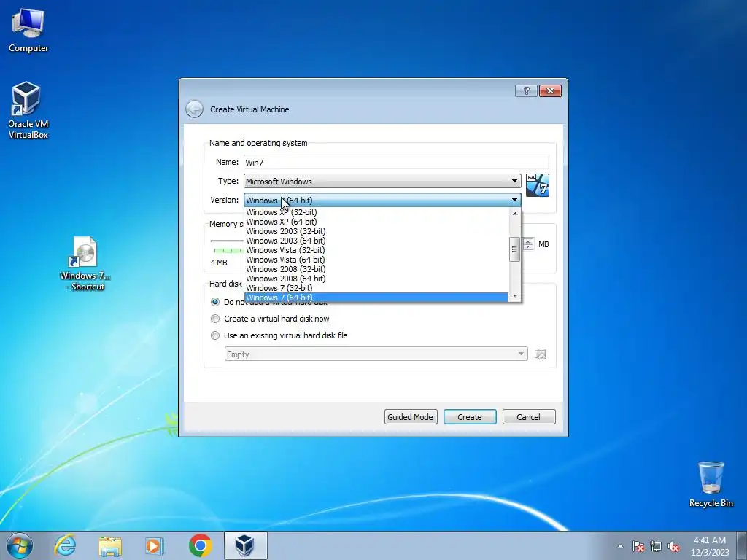The width and height of the screenshot is (747, 560).
Task: Click the memory size spinner arrows
Action: click(x=528, y=244)
